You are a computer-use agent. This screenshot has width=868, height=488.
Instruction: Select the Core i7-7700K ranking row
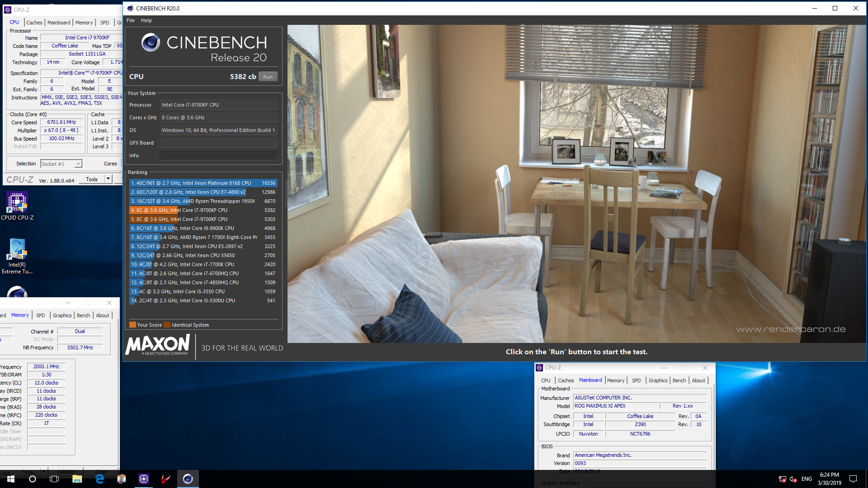[x=203, y=264]
